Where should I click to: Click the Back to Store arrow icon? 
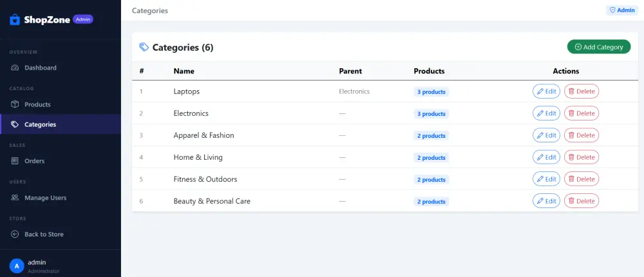(15, 234)
